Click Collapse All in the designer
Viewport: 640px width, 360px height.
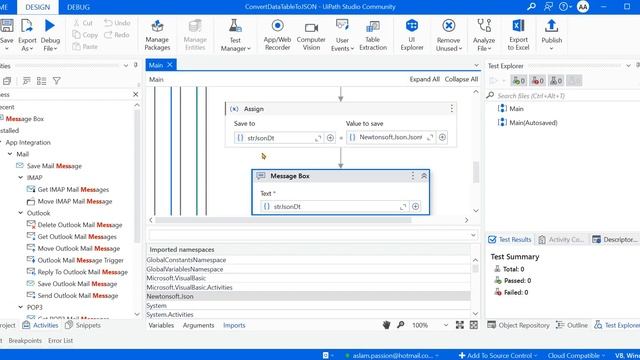click(461, 79)
